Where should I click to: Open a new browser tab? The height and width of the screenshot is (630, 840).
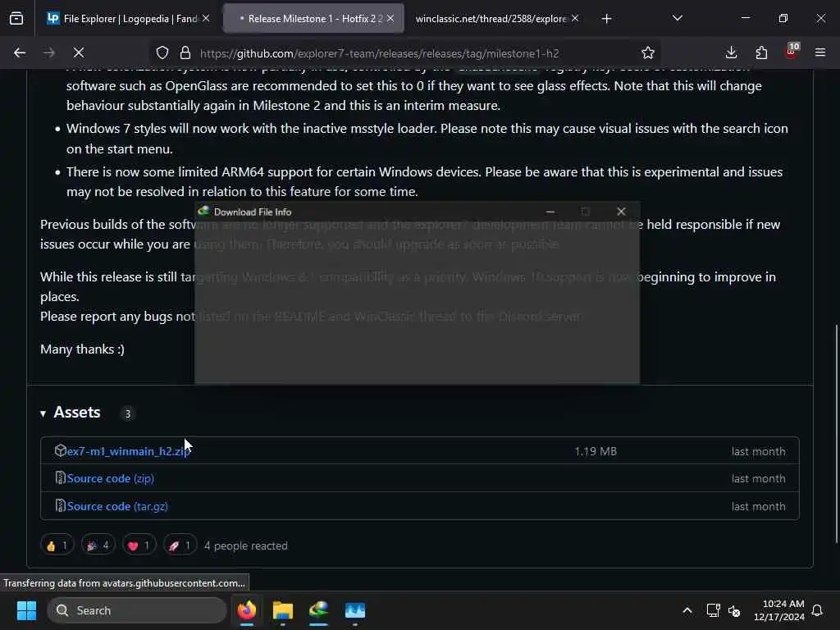point(606,19)
